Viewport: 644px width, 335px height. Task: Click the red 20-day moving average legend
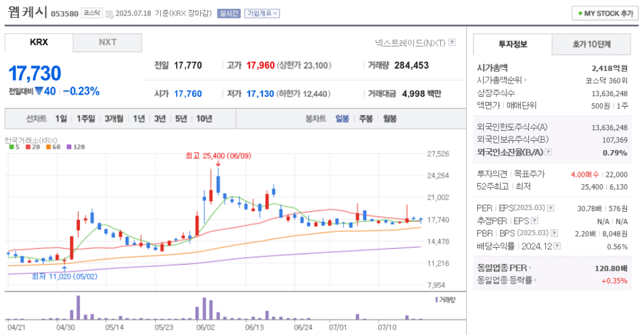[x=33, y=147]
